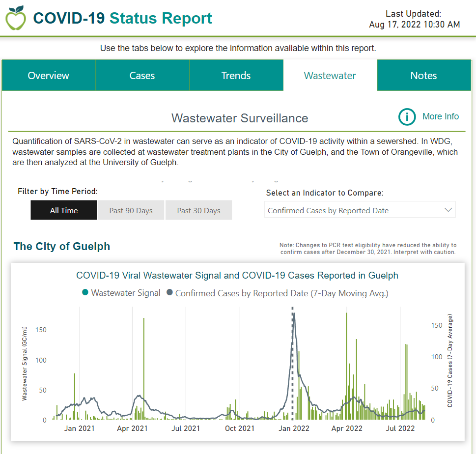Click the Wastewater Surveillance heading
This screenshot has height=454, width=476.
point(240,118)
